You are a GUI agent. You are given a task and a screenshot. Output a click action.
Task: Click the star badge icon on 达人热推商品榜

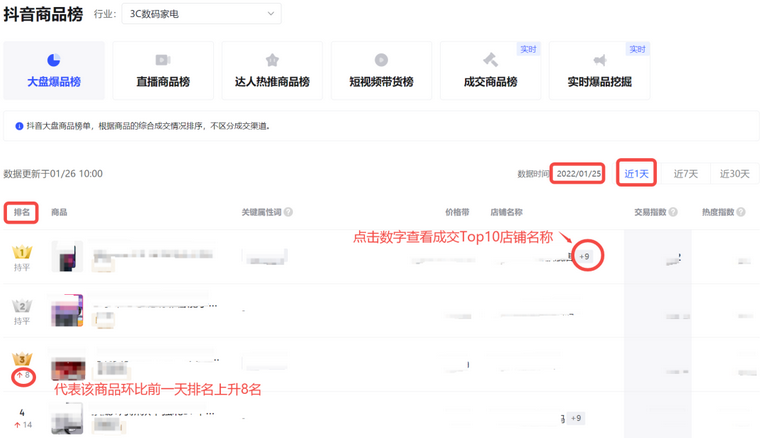click(x=272, y=60)
